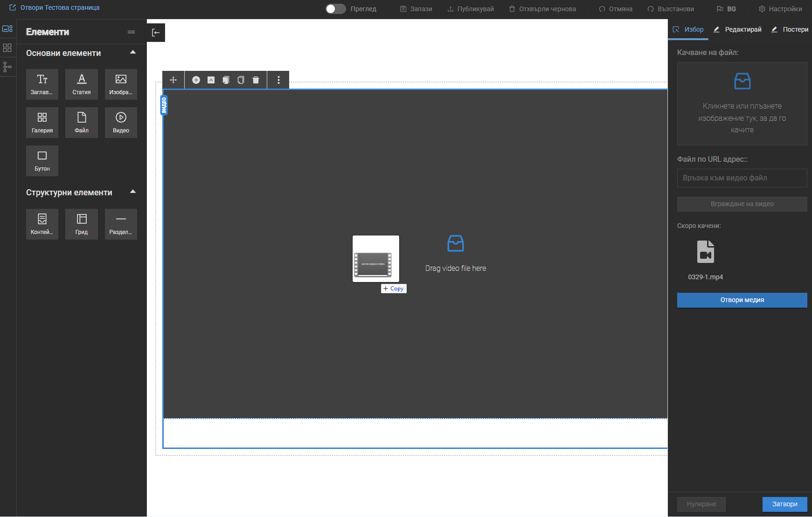812x517 pixels.
Task: Choose the Грид structural element
Action: click(82, 224)
